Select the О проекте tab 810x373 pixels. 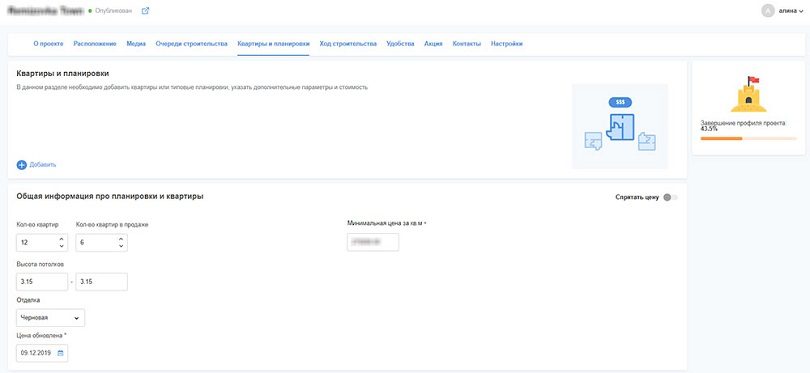[48, 44]
